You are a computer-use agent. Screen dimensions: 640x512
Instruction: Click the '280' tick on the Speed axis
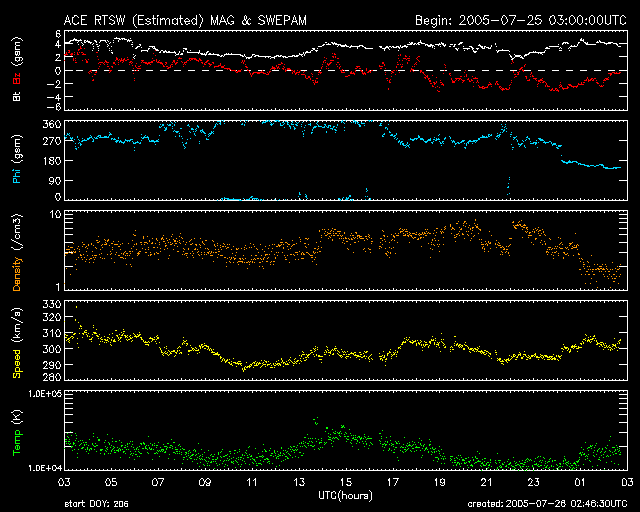pyautogui.click(x=52, y=376)
